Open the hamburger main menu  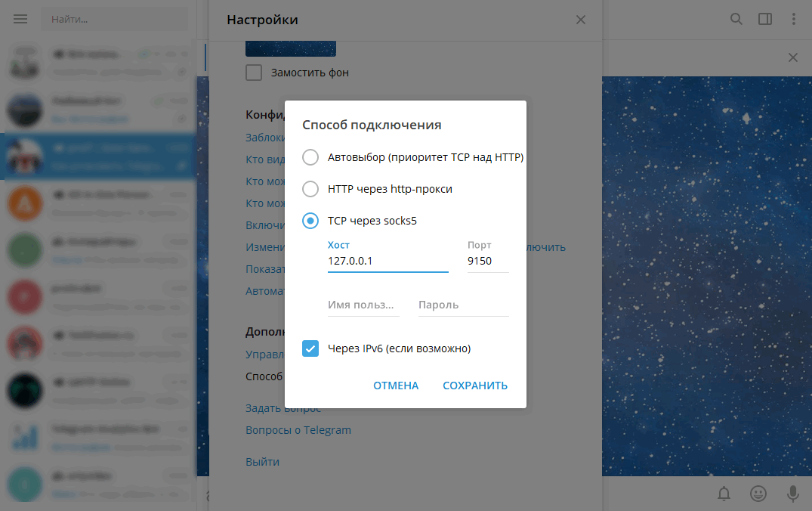20,19
